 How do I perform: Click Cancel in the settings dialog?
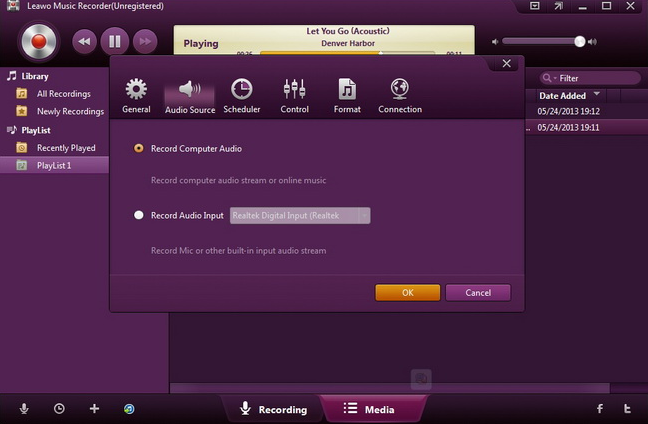pos(478,293)
